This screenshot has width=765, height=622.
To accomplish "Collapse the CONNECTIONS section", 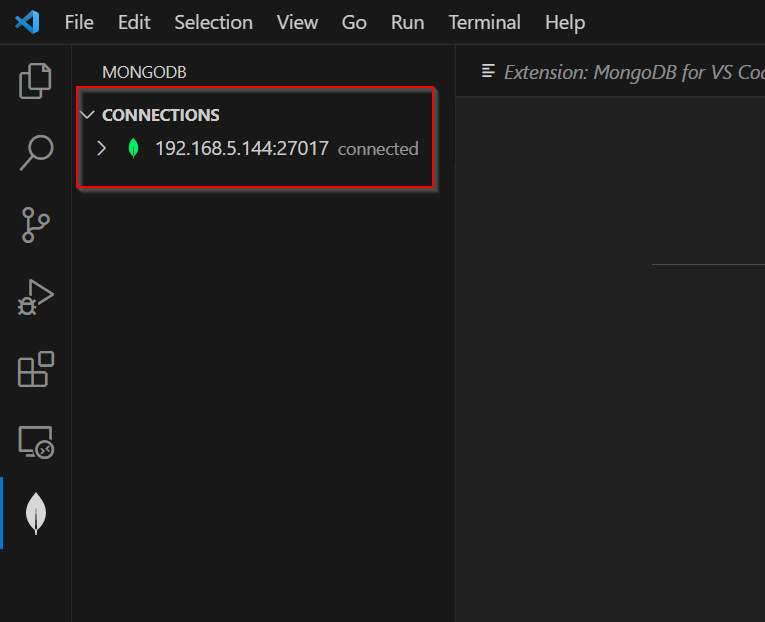I will [88, 115].
